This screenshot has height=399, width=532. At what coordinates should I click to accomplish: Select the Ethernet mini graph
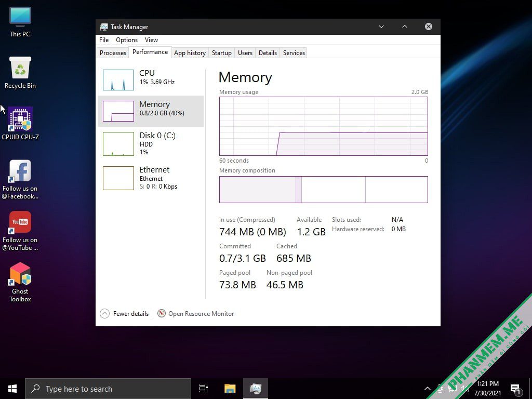(x=118, y=178)
